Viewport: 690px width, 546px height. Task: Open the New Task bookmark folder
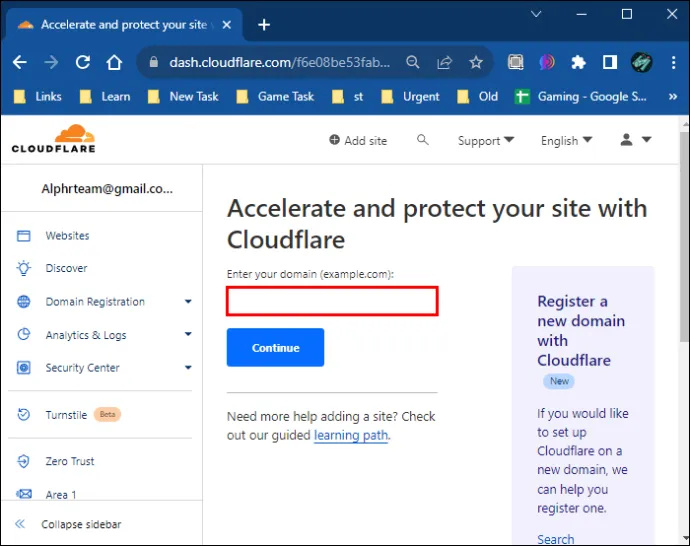[183, 96]
